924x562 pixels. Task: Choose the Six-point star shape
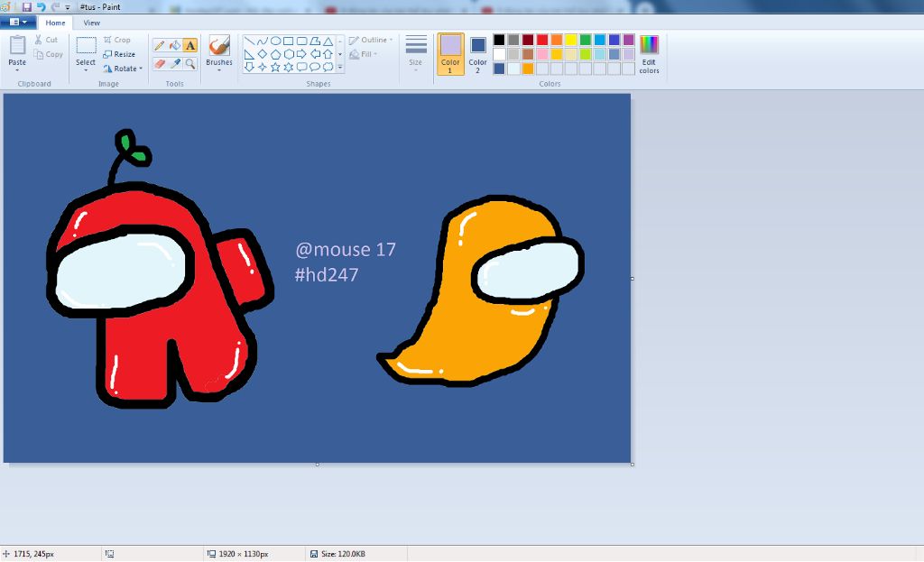288,67
